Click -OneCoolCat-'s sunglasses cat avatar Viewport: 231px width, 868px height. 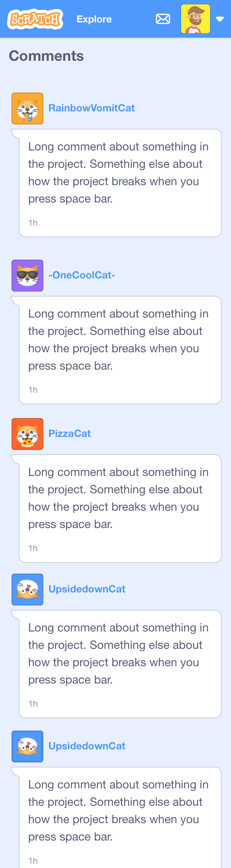[x=27, y=275]
